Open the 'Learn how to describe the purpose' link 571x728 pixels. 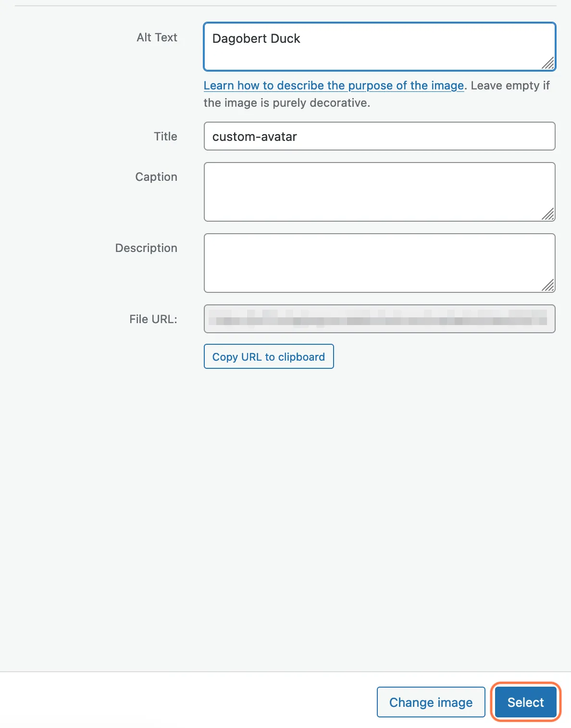334,86
